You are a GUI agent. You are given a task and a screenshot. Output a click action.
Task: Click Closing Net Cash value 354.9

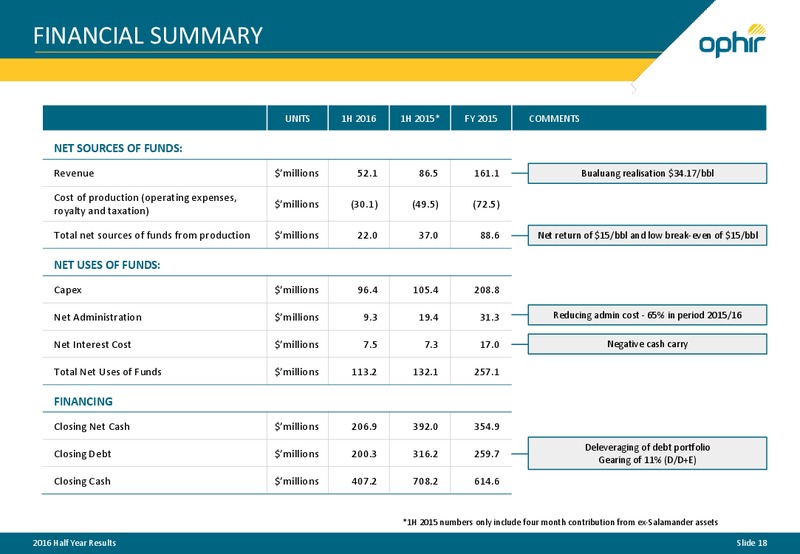[486, 426]
